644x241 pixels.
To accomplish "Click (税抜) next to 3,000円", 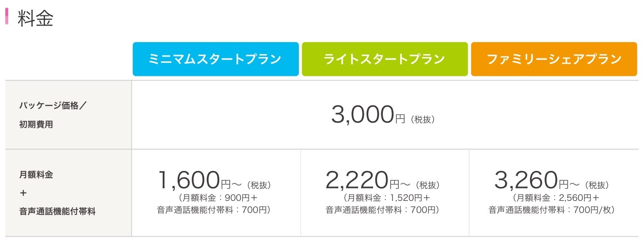I will click(x=423, y=119).
